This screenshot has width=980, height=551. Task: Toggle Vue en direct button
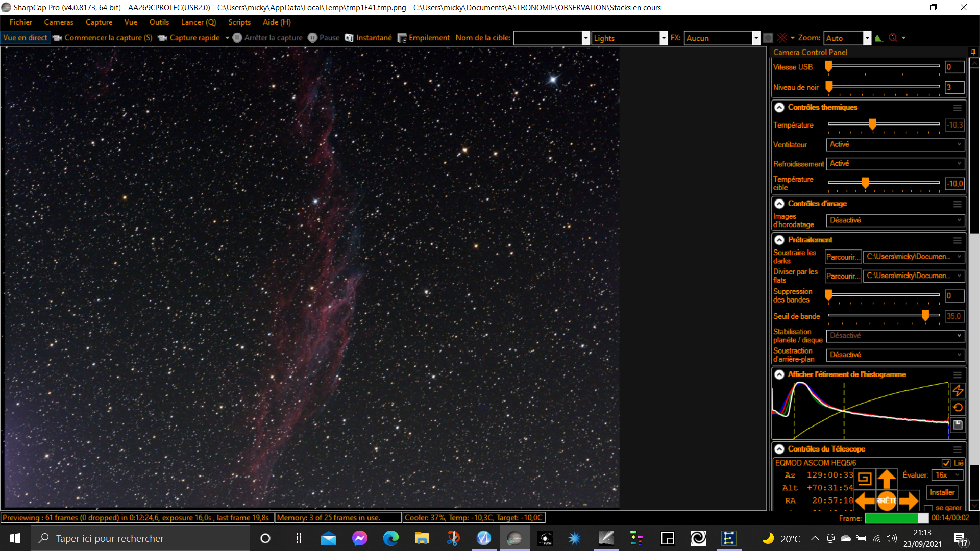click(x=25, y=38)
